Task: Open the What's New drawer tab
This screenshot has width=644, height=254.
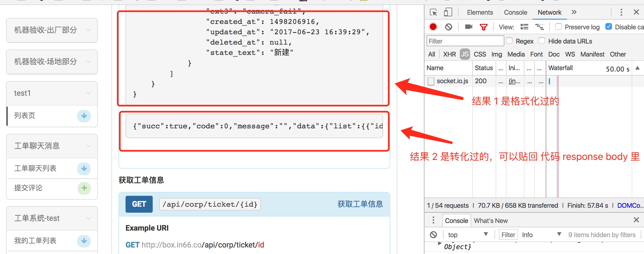Action: (x=491, y=221)
